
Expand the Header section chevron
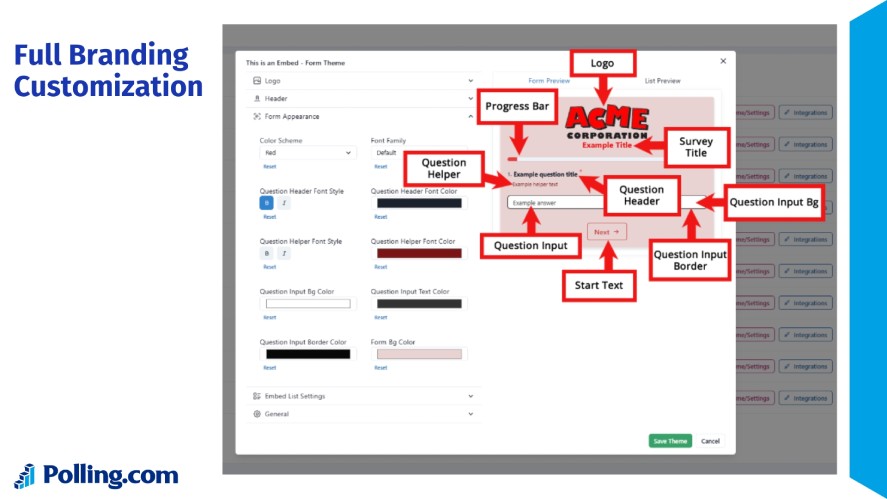point(471,98)
